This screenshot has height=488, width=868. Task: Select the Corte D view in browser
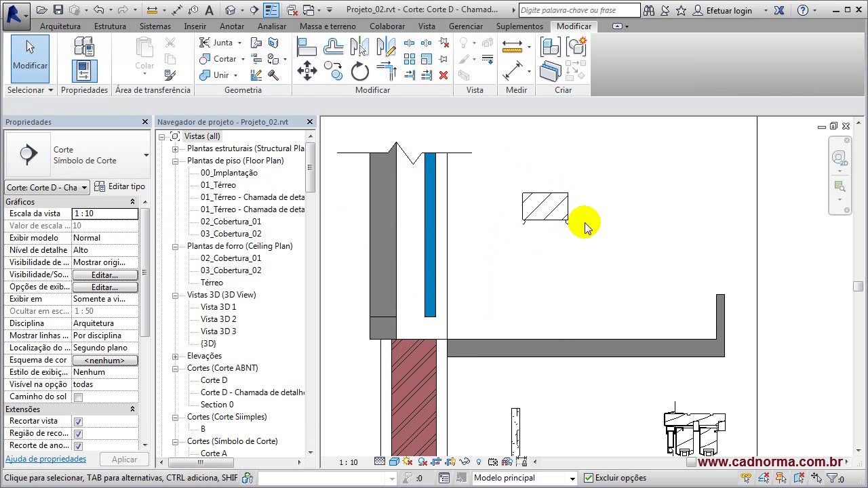(214, 380)
